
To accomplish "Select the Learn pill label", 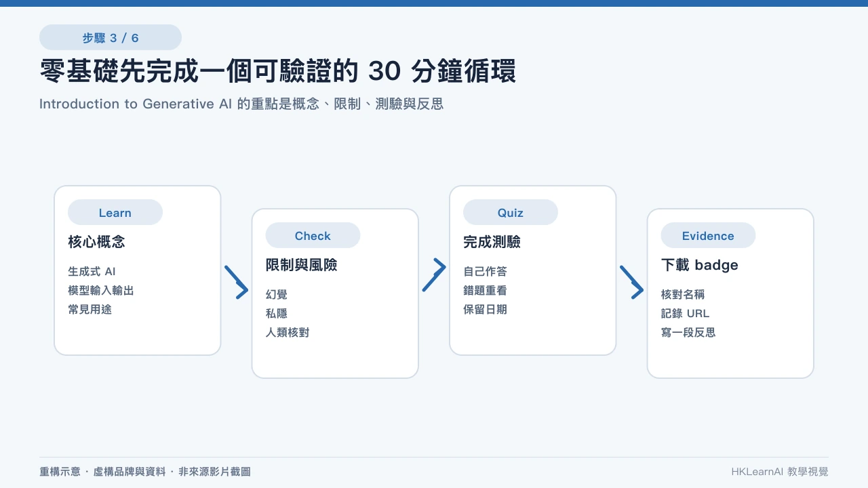I will (x=115, y=212).
